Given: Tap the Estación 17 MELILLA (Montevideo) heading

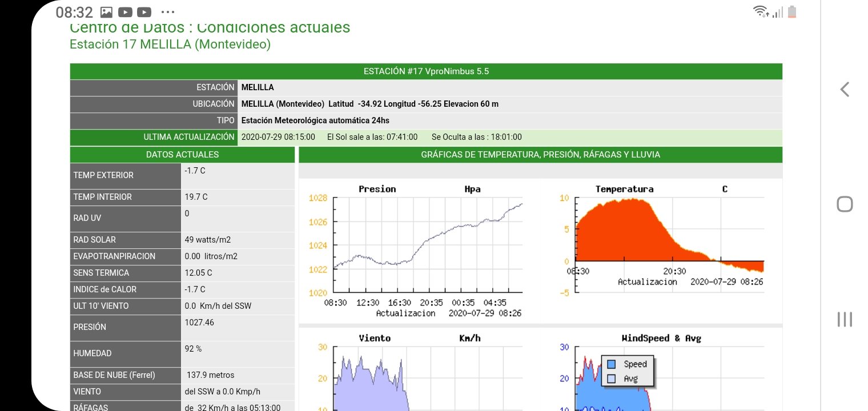Looking at the screenshot, I should click(170, 44).
